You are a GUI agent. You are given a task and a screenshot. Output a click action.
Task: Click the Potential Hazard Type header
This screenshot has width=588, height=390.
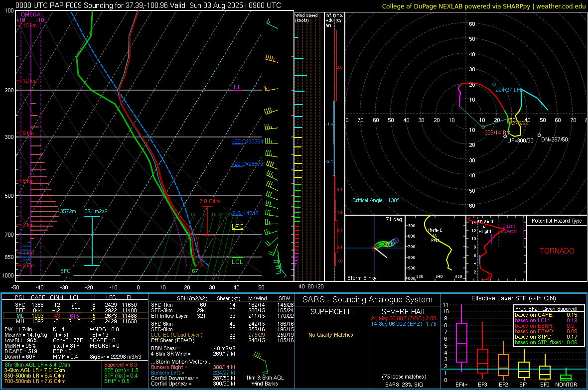click(x=557, y=221)
